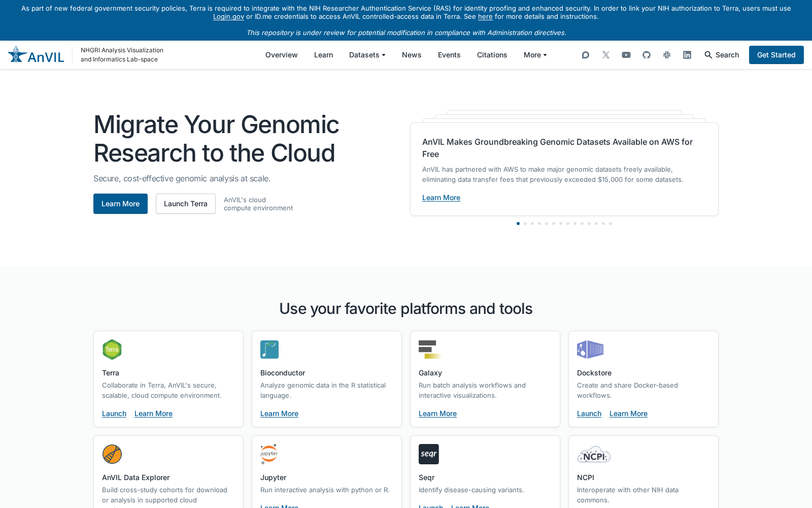This screenshot has width=812, height=508.
Task: Expand the Datasets dropdown menu
Action: pyautogui.click(x=367, y=55)
